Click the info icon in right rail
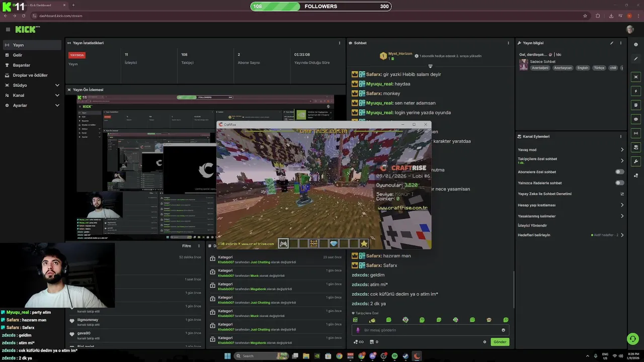Viewport: 644px width, 362px height. tap(636, 45)
